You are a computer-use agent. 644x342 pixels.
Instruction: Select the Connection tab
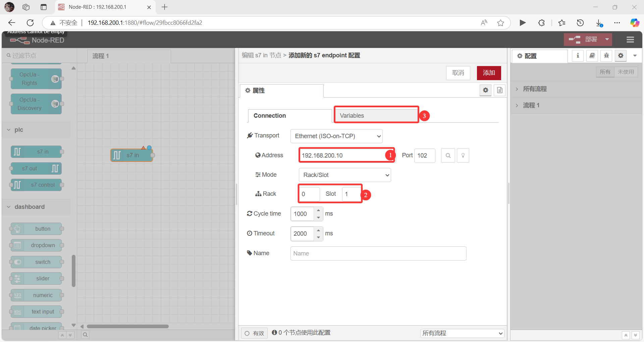point(290,116)
